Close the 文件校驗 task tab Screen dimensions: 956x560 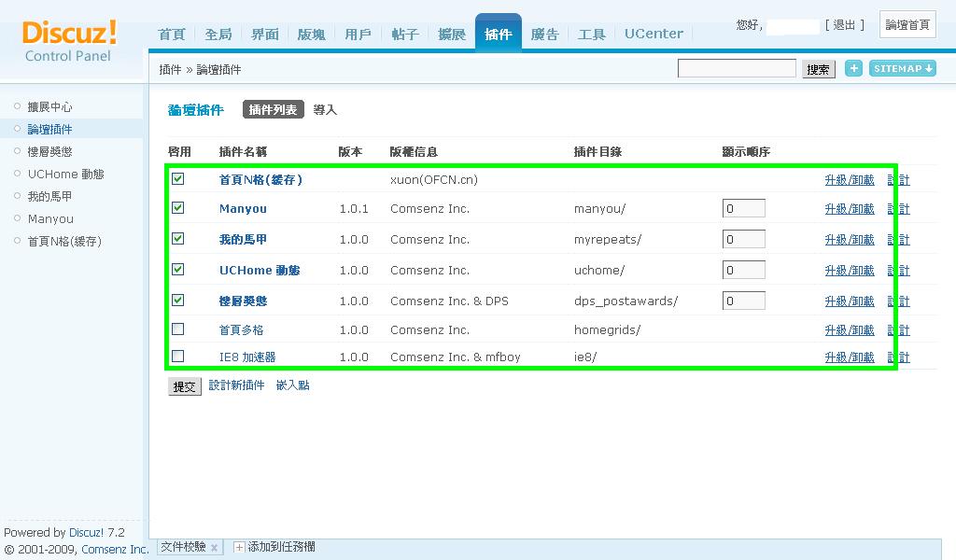click(x=214, y=548)
